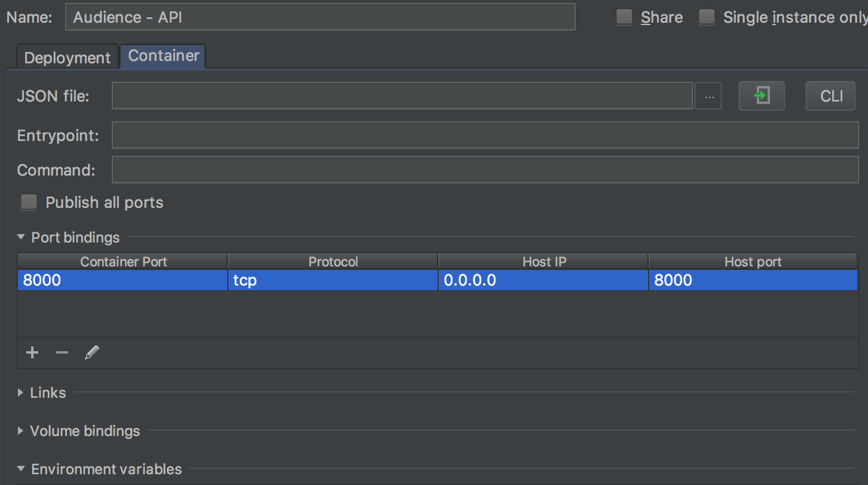868x485 pixels.
Task: Edit port binding with pencil icon
Action: point(91,353)
